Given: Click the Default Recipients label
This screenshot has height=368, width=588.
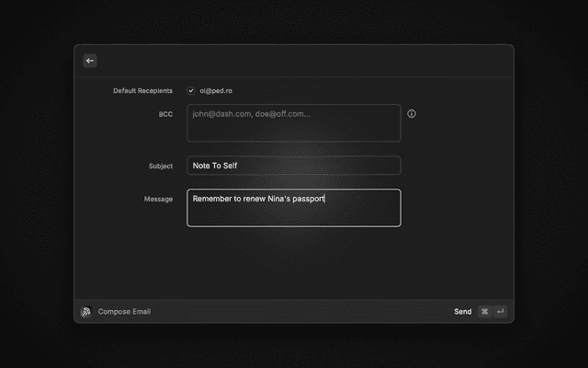Looking at the screenshot, I should click(142, 91).
